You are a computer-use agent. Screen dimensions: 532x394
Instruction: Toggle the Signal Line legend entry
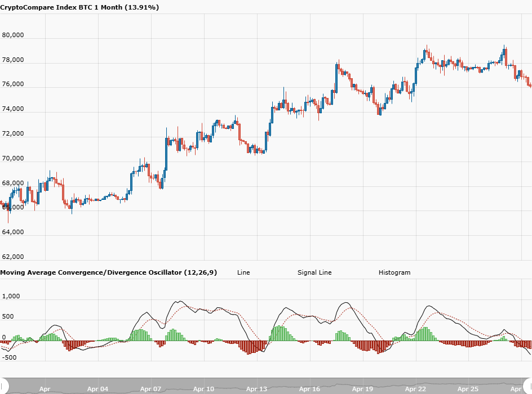[x=314, y=272]
